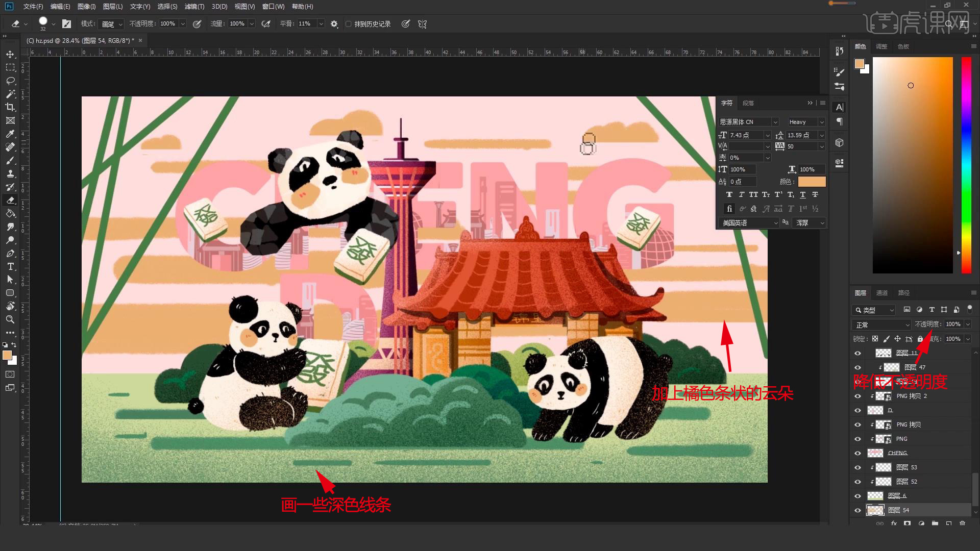Select the Brush tool
980x551 pixels.
[x=10, y=160]
